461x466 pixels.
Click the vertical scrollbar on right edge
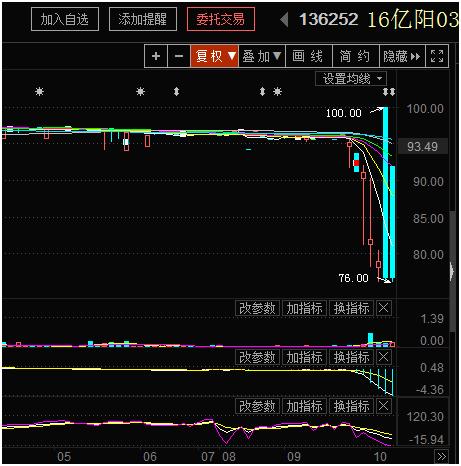pyautogui.click(x=452, y=272)
